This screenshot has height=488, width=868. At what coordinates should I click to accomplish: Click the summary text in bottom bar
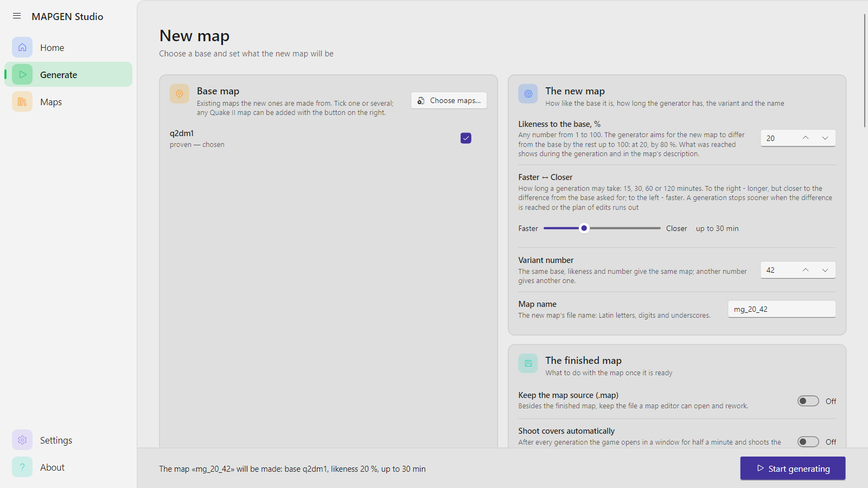tap(292, 469)
